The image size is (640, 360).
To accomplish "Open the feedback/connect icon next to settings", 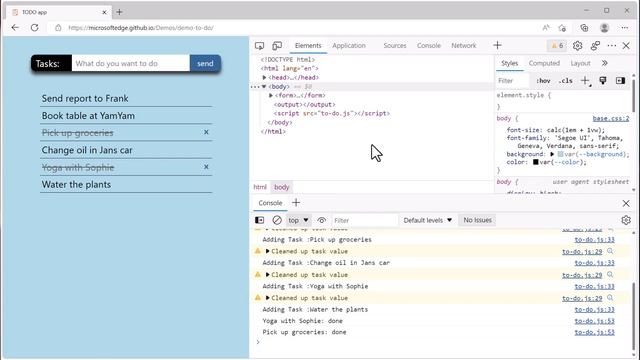I will (595, 46).
